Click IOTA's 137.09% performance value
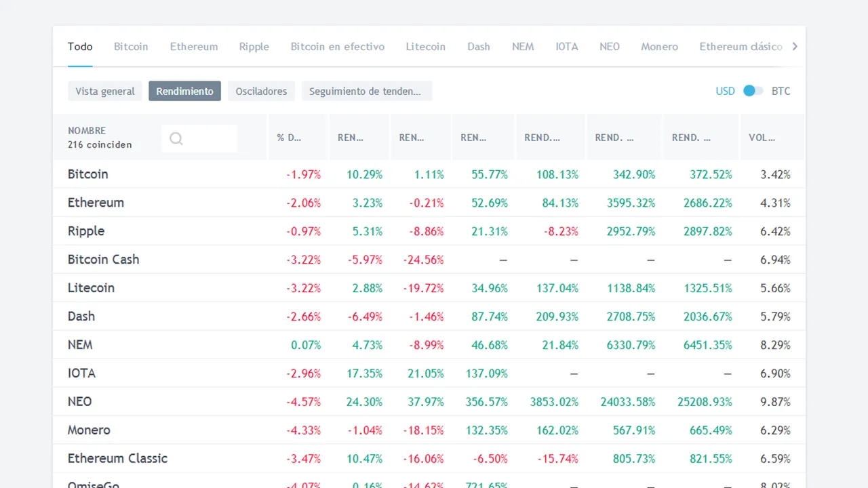Screen dimensions: 868x488 pos(487,374)
